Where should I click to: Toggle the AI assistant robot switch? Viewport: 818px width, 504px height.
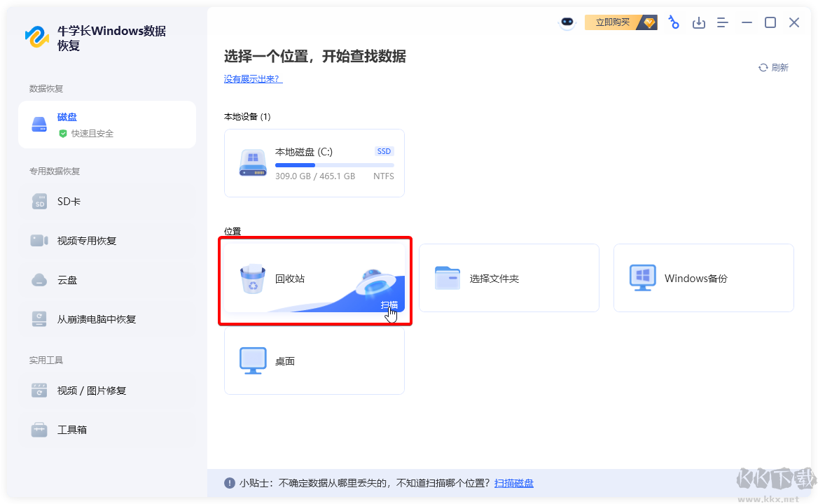(x=565, y=22)
